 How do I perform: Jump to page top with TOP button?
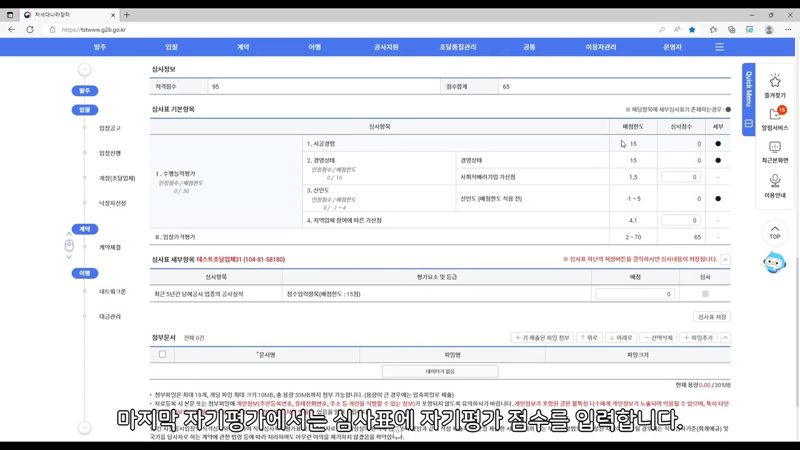tap(774, 232)
